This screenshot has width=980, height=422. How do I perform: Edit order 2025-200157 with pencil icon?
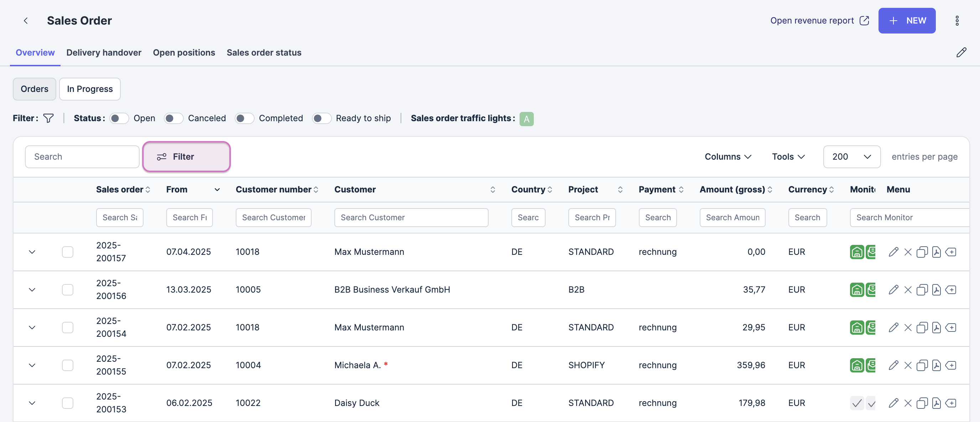pos(893,252)
